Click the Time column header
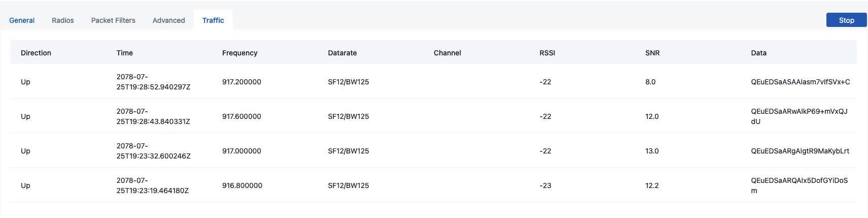The width and height of the screenshot is (868, 218). pyautogui.click(x=125, y=53)
